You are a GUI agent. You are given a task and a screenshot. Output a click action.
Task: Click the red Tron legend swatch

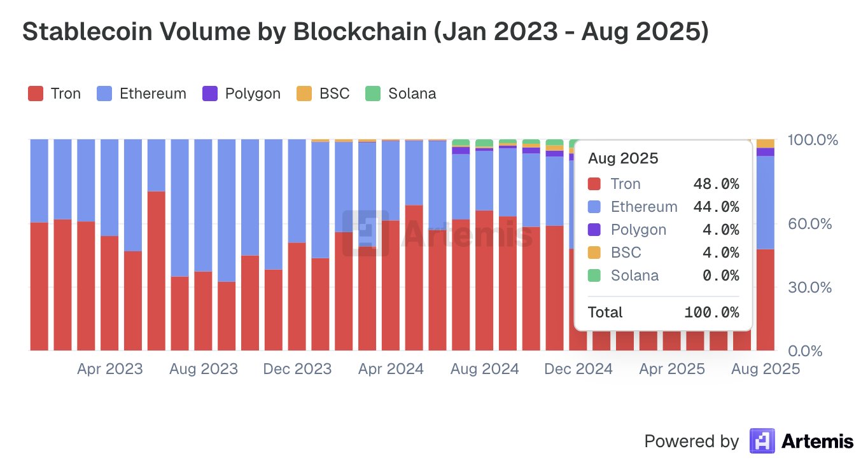[x=36, y=94]
